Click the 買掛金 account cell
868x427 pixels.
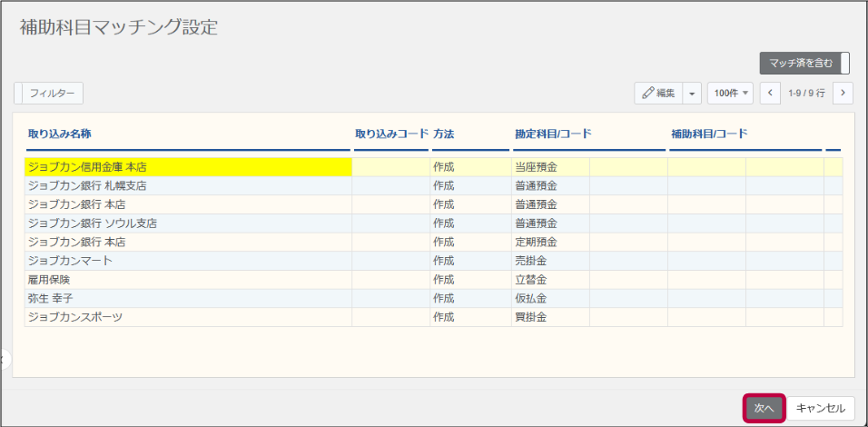coord(550,317)
